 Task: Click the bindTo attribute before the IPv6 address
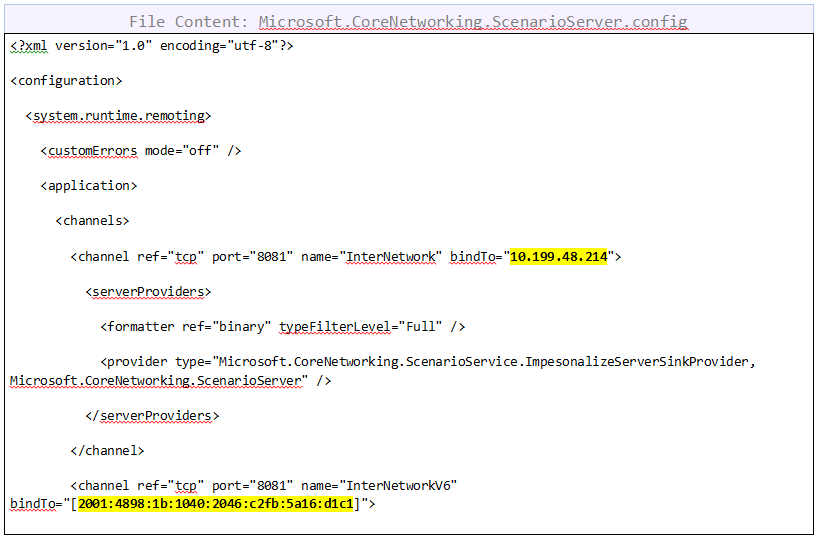coord(33,504)
